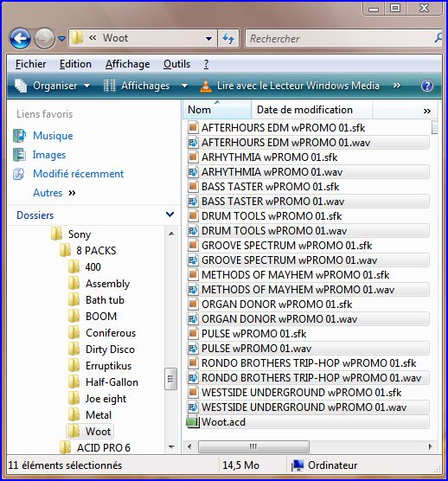
Task: Select the Woot.acd file icon
Action: tap(193, 422)
